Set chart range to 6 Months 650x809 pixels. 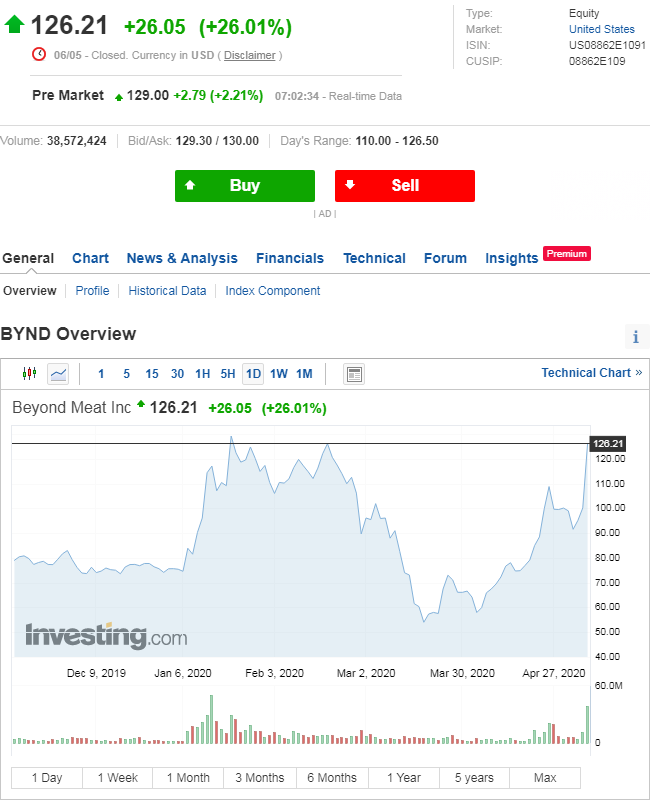[332, 778]
